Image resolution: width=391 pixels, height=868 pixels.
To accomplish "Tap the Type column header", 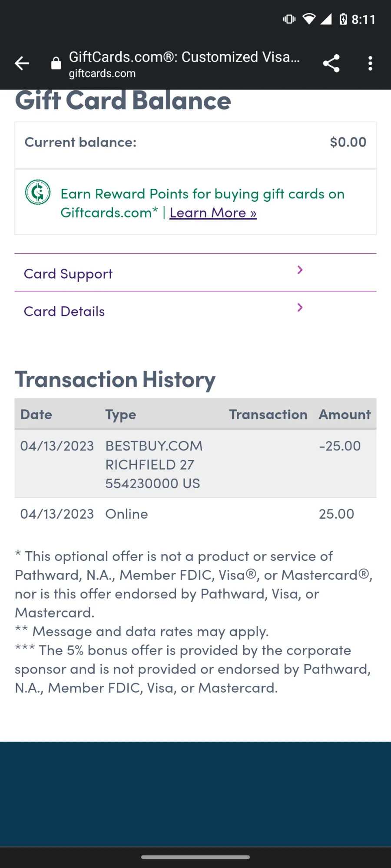I will pyautogui.click(x=121, y=415).
